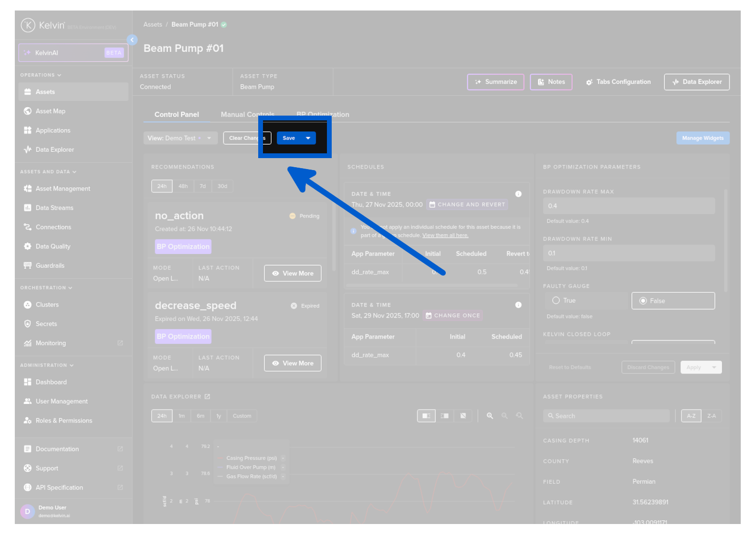Image resolution: width=756 pixels, height=535 pixels.
Task: Collapse the sidebar with the chevron icon
Action: [132, 40]
